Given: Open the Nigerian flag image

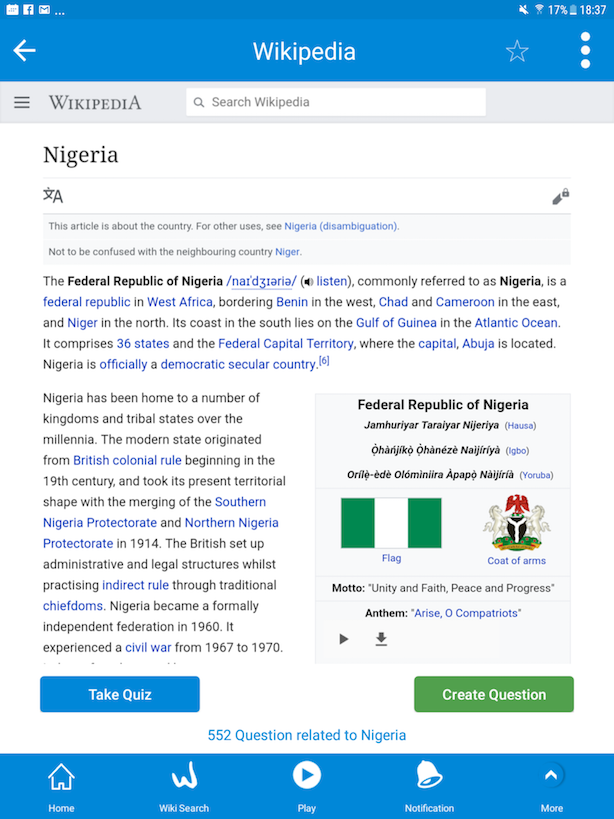Looking at the screenshot, I should click(391, 523).
